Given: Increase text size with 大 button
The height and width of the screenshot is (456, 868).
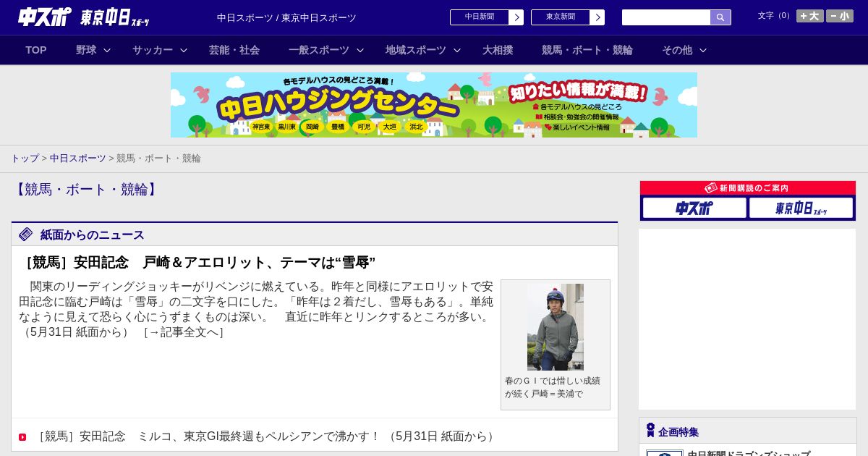Looking at the screenshot, I should pyautogui.click(x=810, y=16).
